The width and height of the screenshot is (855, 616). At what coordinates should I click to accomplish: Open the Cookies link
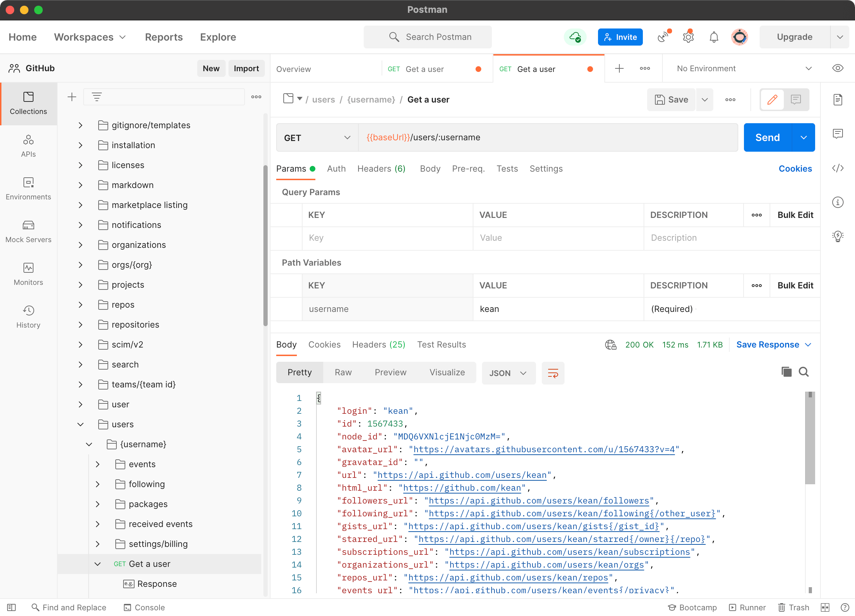tap(795, 169)
